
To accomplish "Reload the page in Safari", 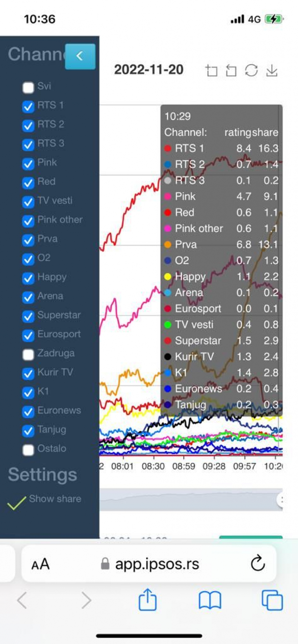I will click(258, 564).
